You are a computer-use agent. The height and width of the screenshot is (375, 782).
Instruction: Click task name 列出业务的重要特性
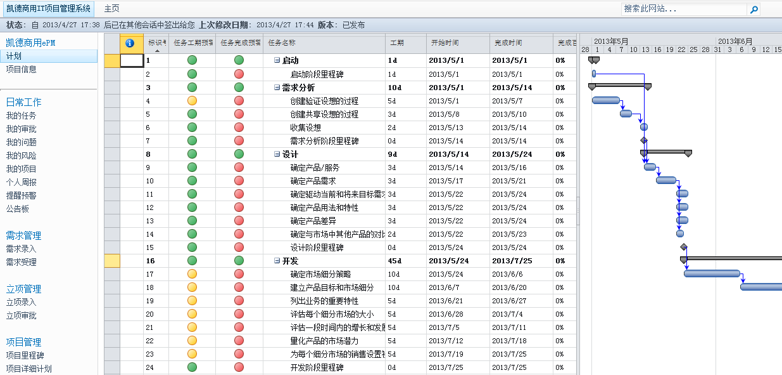tap(324, 301)
